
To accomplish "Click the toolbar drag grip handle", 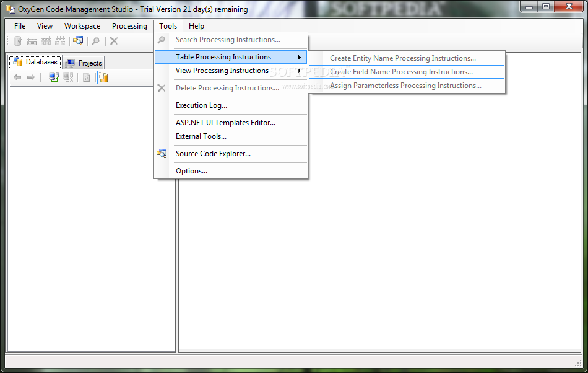I will [7, 41].
